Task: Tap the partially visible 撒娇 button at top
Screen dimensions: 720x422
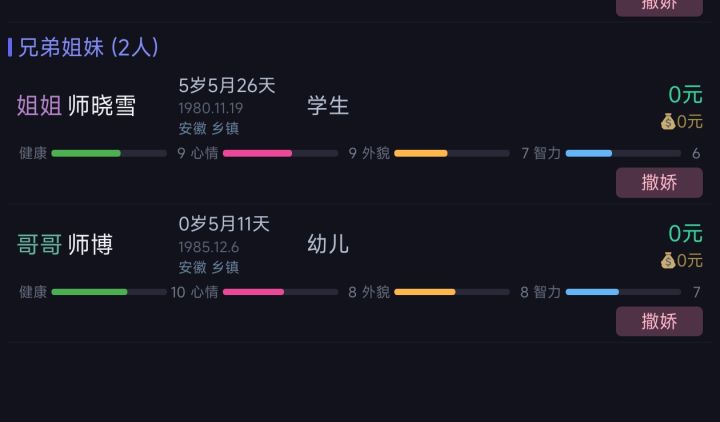Action: [659, 7]
